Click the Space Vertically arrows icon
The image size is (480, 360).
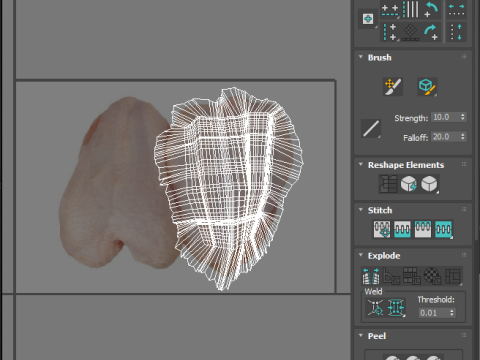(456, 32)
